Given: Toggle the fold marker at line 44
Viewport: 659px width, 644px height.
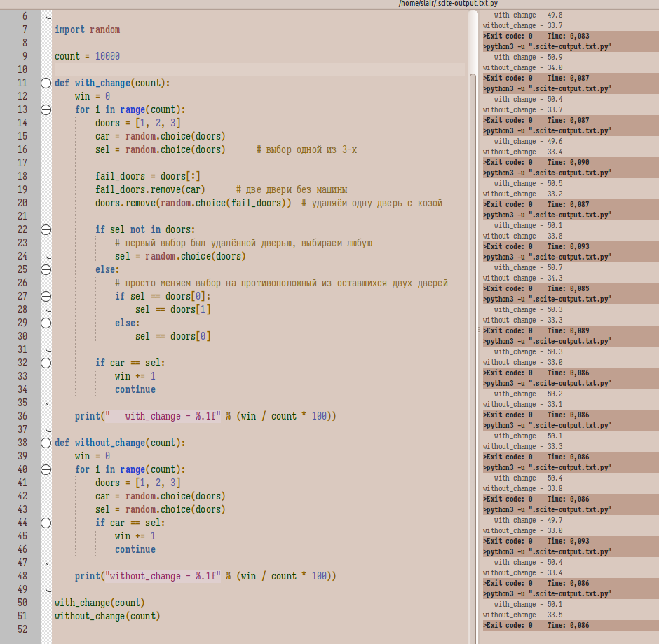Looking at the screenshot, I should click(x=46, y=523).
